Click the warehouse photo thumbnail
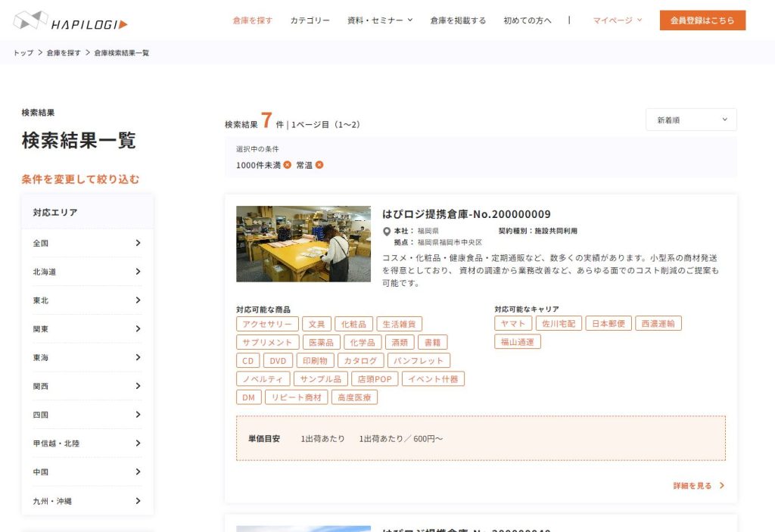The height and width of the screenshot is (532, 775). [303, 244]
